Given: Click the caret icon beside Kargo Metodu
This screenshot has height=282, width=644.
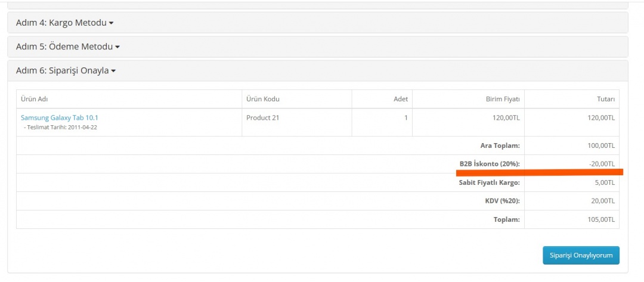Looking at the screenshot, I should click(x=112, y=23).
